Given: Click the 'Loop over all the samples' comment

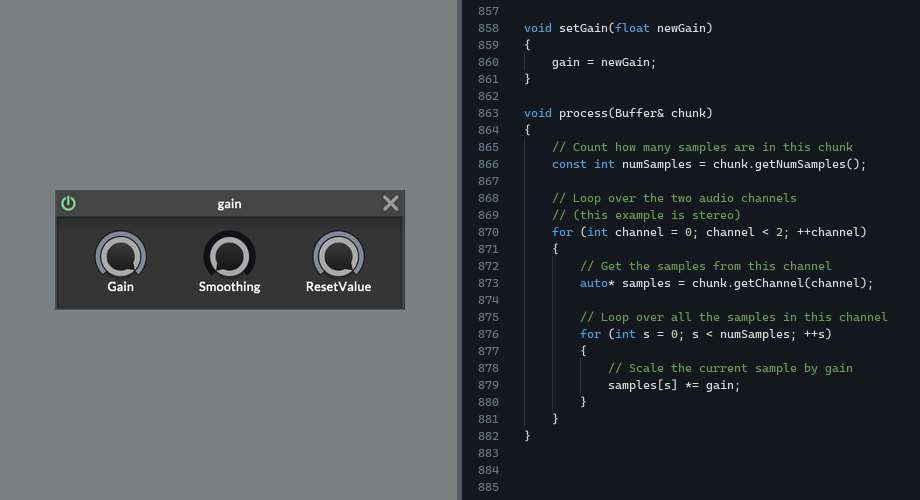Looking at the screenshot, I should pyautogui.click(x=733, y=317).
